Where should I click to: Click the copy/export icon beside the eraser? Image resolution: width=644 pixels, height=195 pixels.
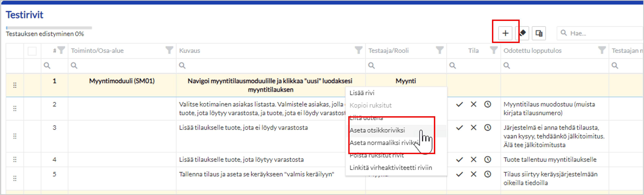point(539,33)
